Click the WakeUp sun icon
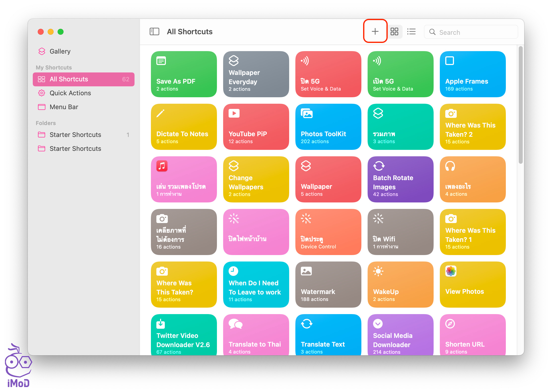The image size is (552, 392). point(378,271)
